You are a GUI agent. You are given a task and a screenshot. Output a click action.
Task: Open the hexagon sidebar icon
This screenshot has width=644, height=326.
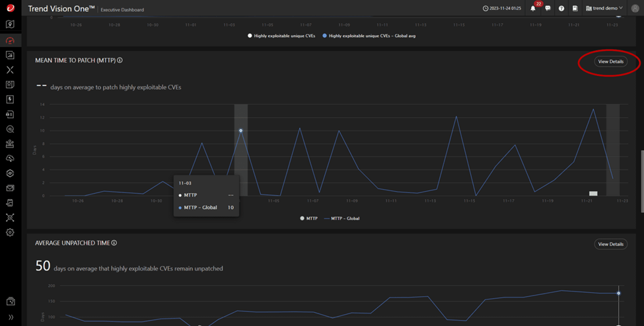(10, 173)
